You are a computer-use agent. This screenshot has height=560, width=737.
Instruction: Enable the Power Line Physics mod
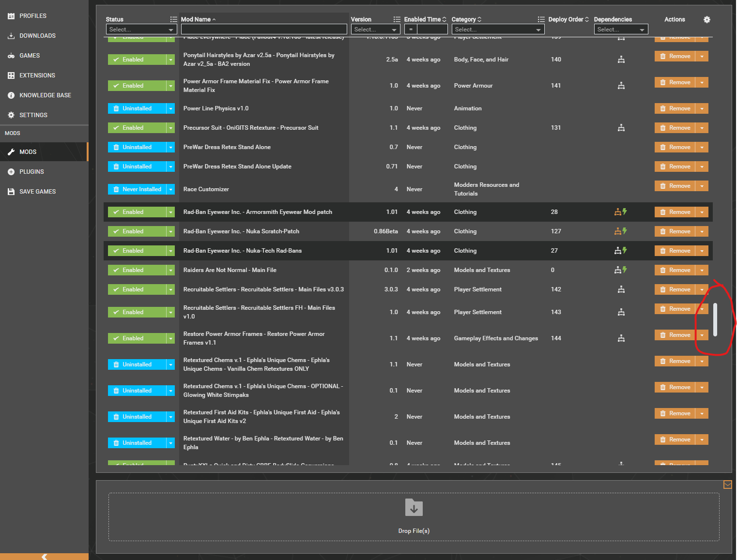pyautogui.click(x=137, y=108)
